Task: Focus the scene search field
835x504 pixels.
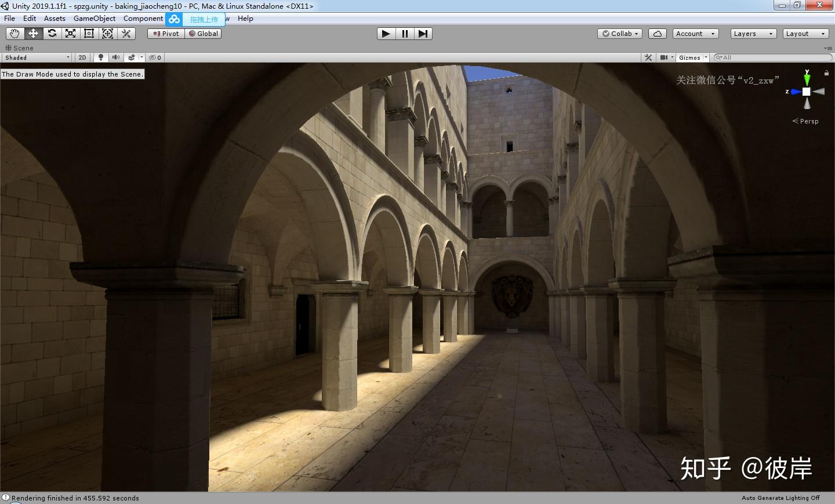Action: point(772,57)
